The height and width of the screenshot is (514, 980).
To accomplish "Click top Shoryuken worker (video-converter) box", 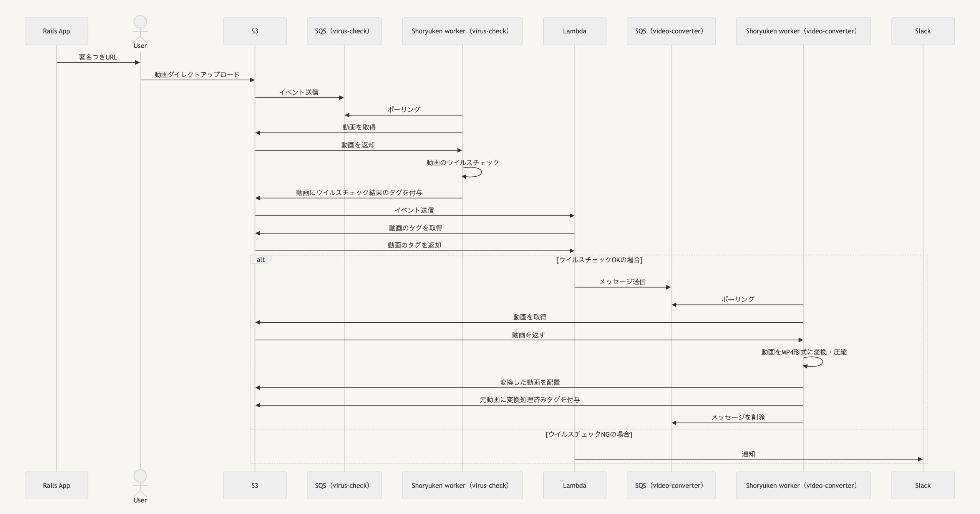I will click(803, 31).
